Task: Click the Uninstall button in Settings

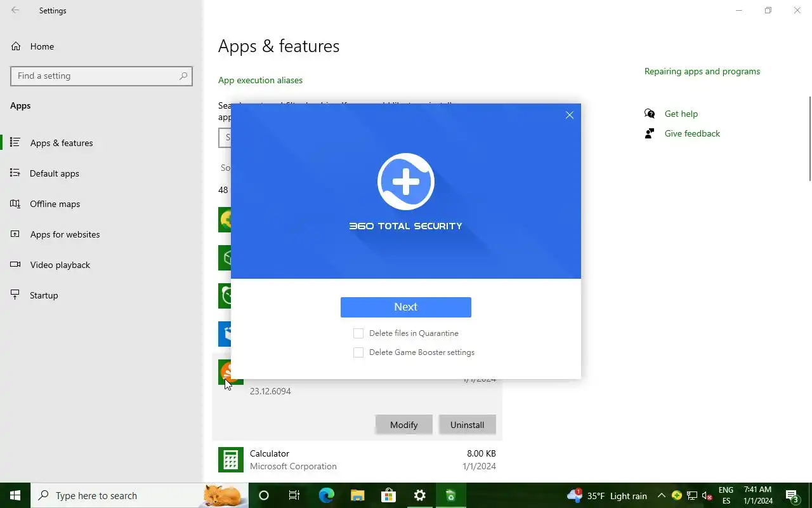Action: [467, 425]
